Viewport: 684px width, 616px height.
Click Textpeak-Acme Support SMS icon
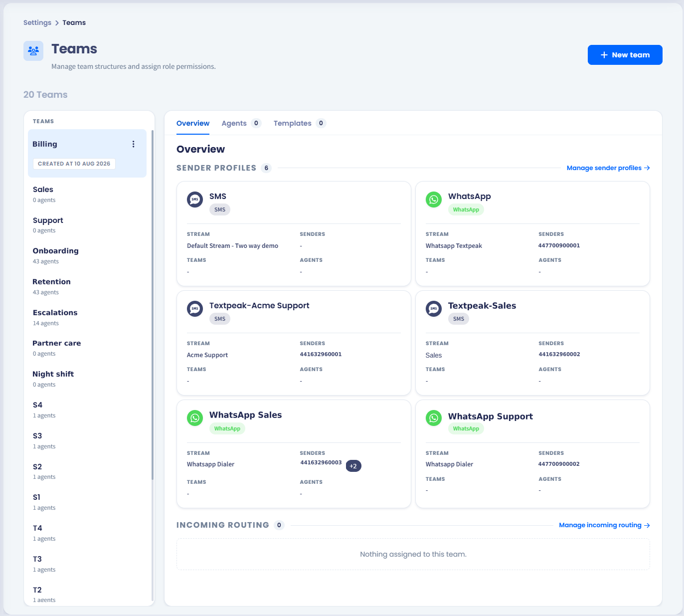point(195,309)
